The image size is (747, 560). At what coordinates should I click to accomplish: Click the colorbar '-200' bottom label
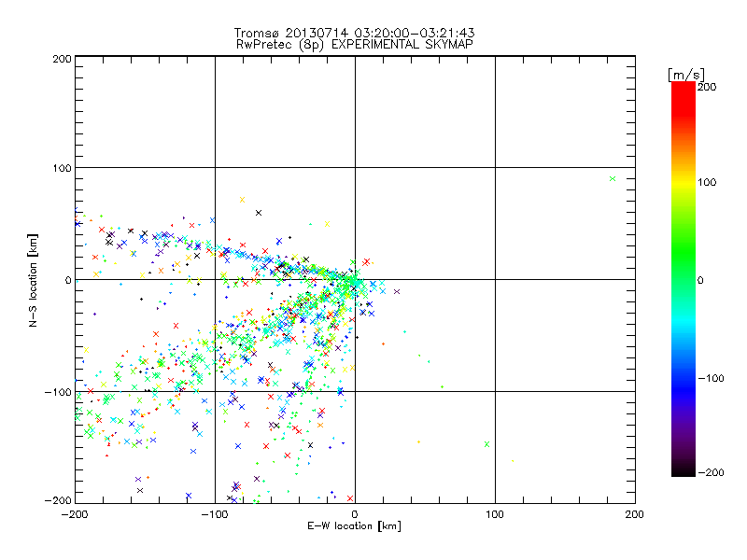point(711,472)
